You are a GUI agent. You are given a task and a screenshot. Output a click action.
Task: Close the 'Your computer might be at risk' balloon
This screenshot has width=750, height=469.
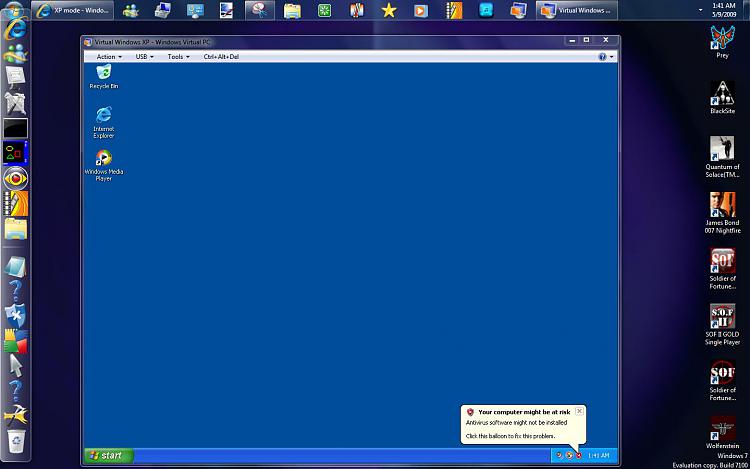tap(579, 411)
